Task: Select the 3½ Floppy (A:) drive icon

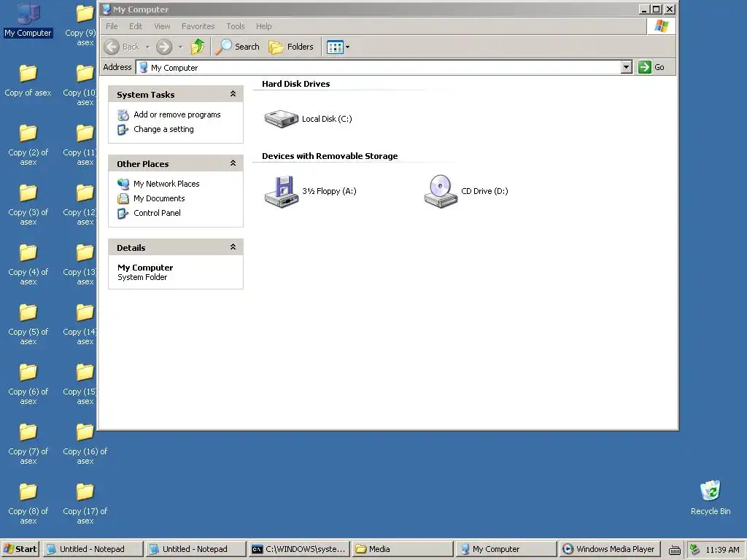Action: pos(282,192)
